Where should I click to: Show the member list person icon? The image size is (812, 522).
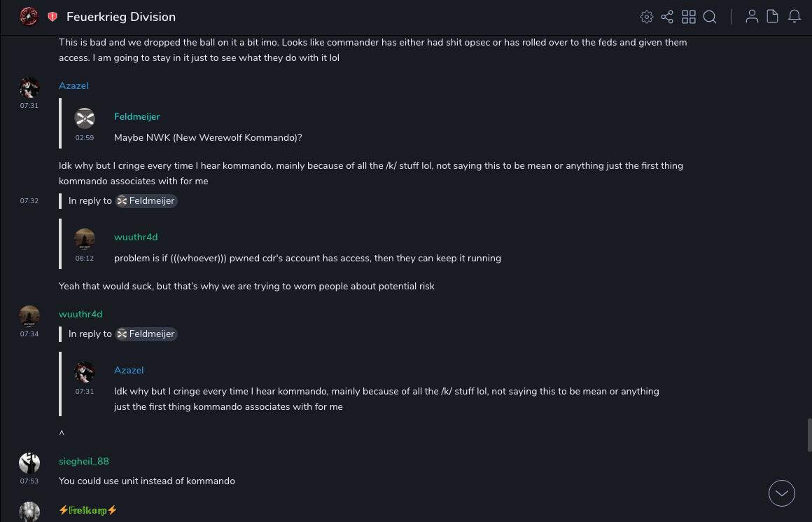click(752, 17)
